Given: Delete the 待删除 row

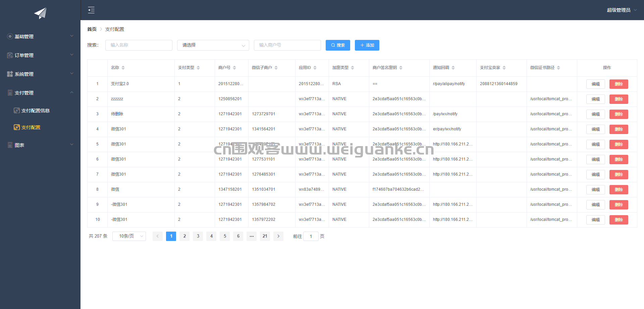Looking at the screenshot, I should tap(619, 114).
